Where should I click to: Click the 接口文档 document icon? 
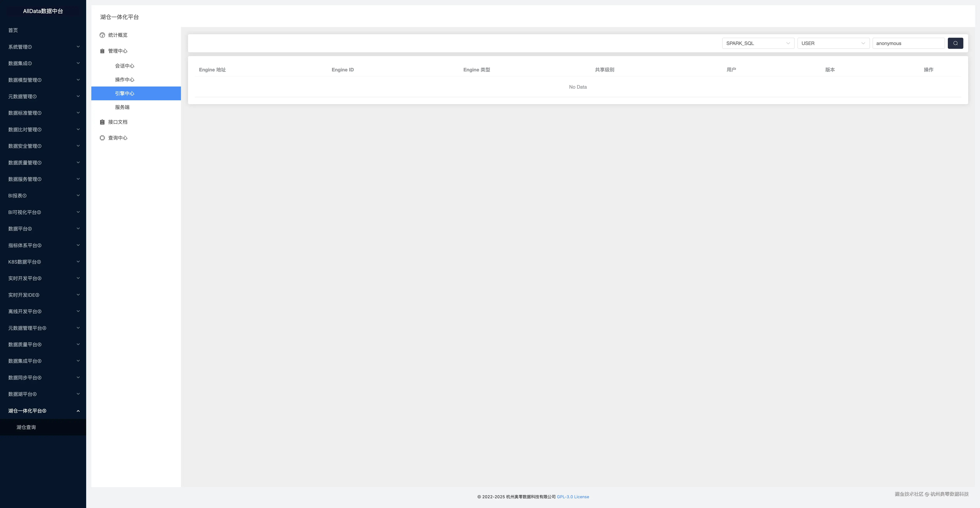102,122
